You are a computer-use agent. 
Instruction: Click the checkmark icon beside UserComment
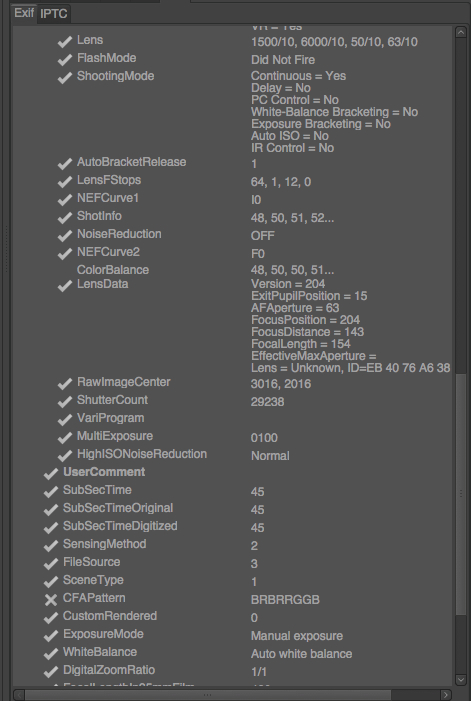[51, 473]
